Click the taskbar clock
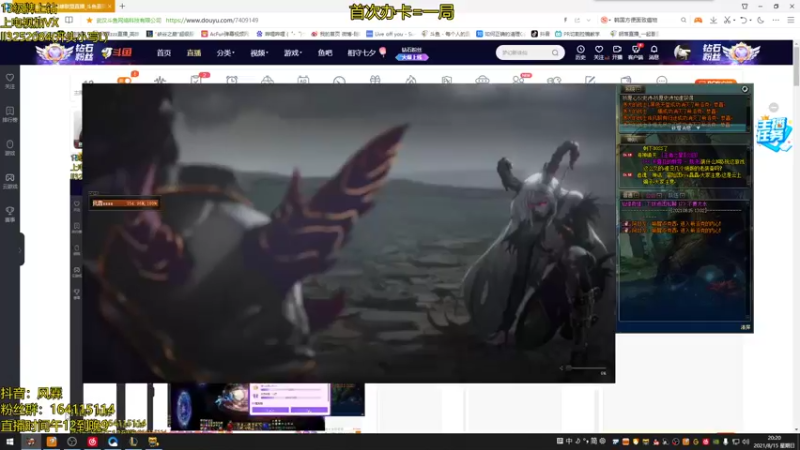 point(774,442)
